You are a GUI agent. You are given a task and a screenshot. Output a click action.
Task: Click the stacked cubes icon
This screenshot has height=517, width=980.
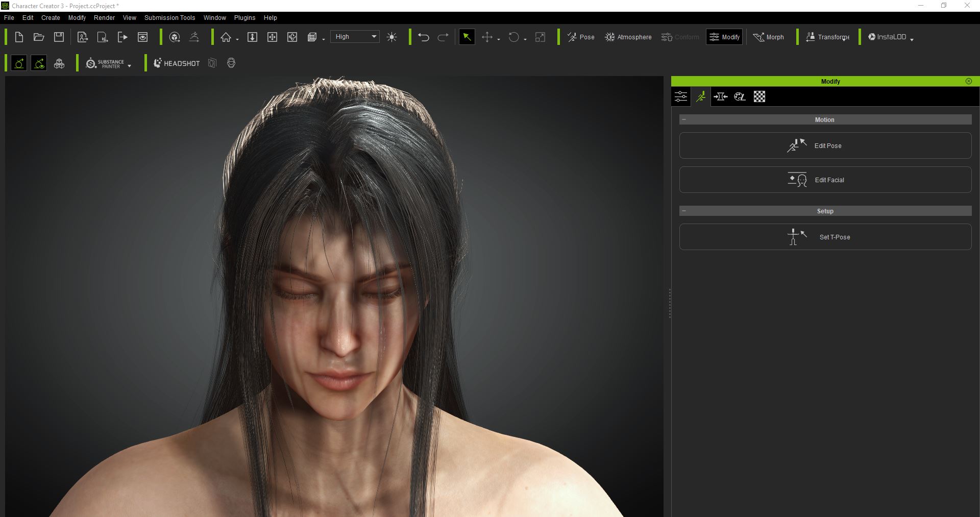coord(59,63)
